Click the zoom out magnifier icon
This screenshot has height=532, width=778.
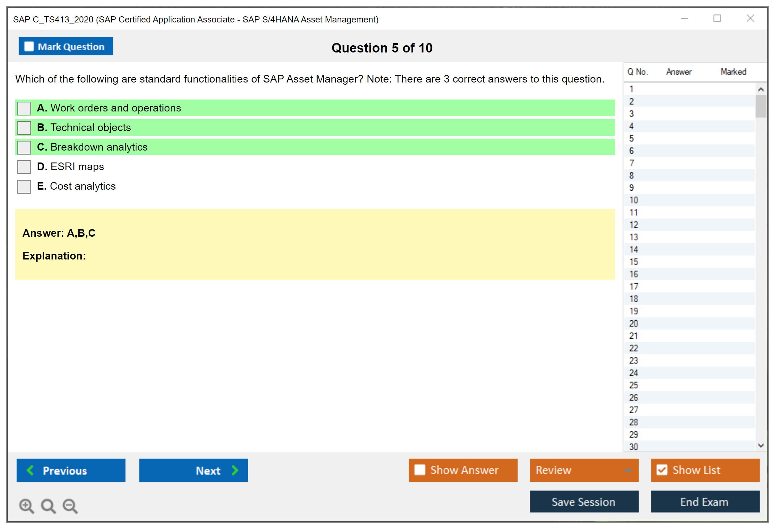click(70, 506)
